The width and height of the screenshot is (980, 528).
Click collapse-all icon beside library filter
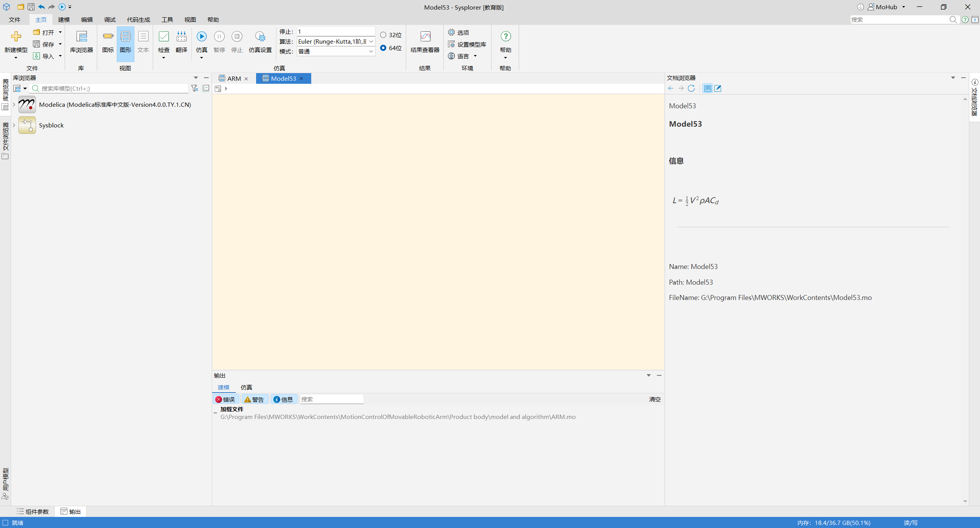tap(206, 88)
